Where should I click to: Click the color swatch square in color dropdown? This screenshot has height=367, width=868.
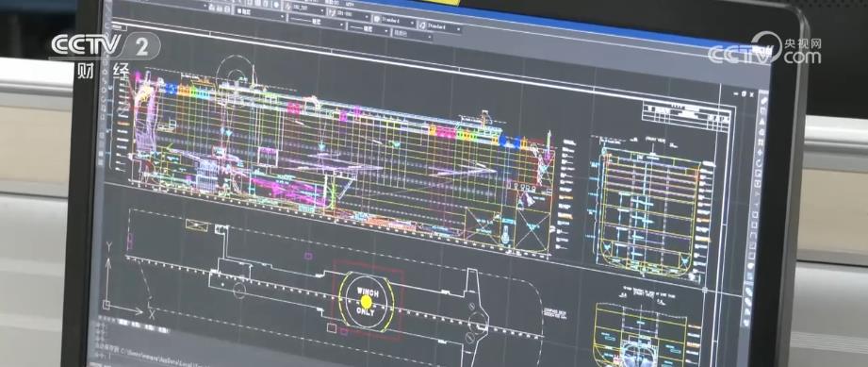(239, 10)
